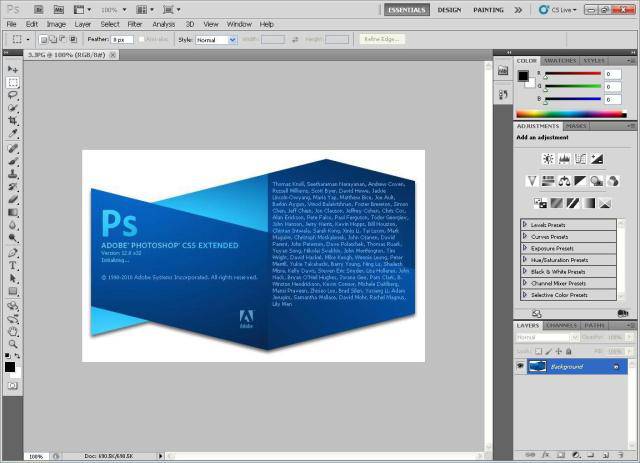Choose Intersect with selection mode
640x463 pixels.
click(73, 40)
